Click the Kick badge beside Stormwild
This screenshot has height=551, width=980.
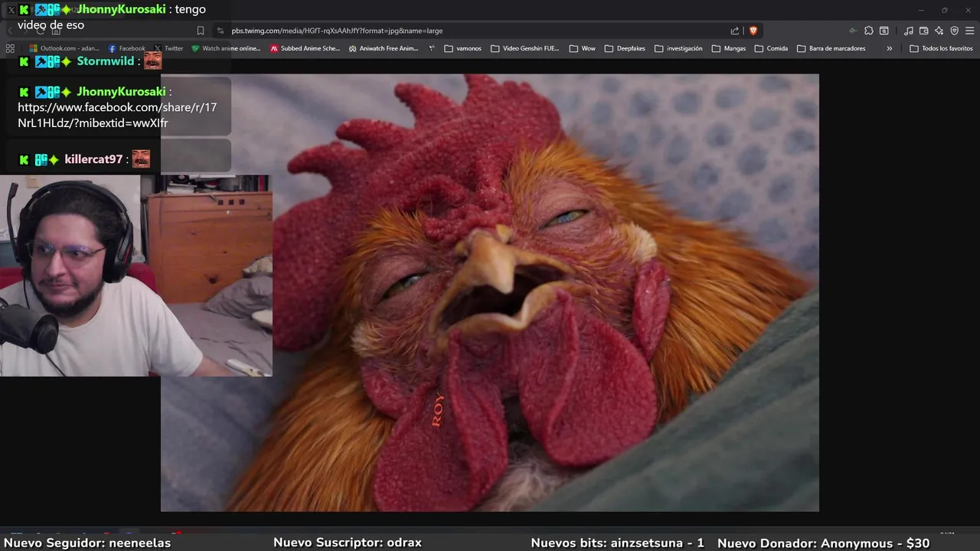(24, 61)
